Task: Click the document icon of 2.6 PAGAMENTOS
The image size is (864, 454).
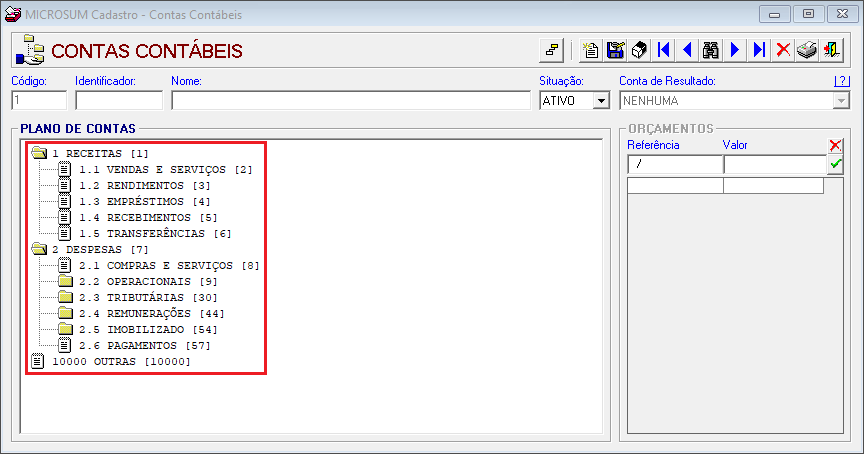Action: [x=64, y=345]
